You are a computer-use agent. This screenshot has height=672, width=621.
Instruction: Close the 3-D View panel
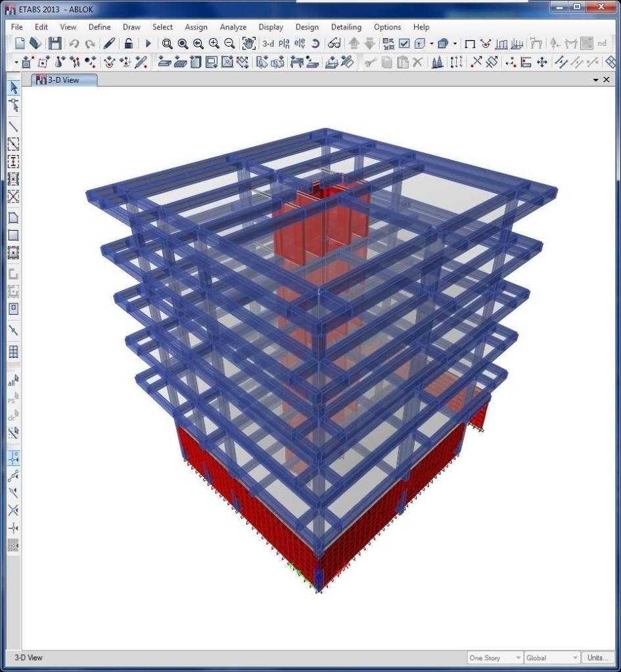tap(606, 79)
